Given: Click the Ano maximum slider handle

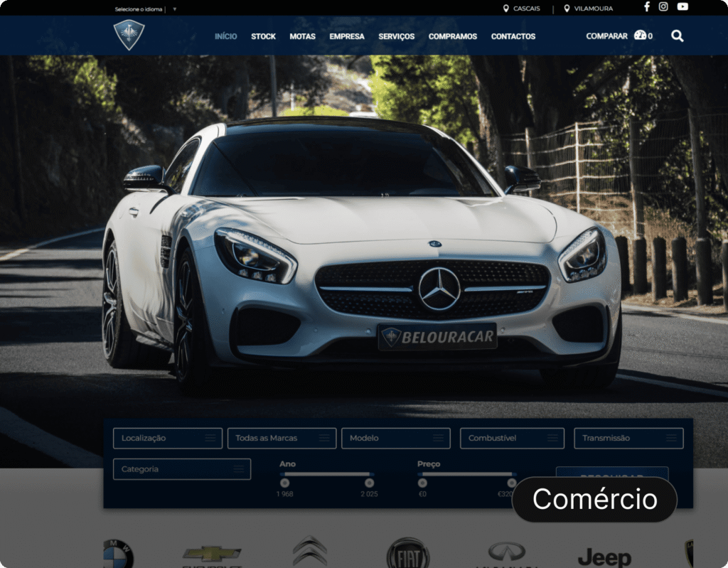Looking at the screenshot, I should click(x=369, y=483).
